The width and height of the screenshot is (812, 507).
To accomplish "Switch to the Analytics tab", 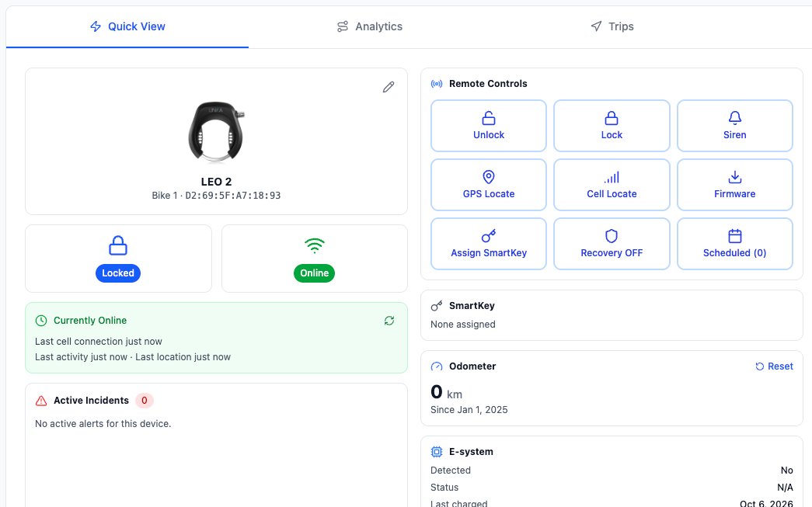I will pos(369,26).
